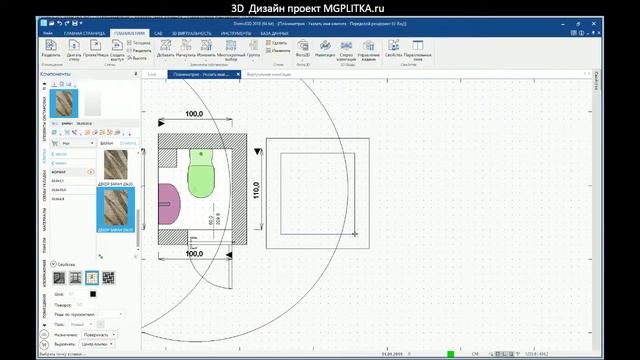
Task: Open the Выровнять alignment dropdown
Action: 97,344
